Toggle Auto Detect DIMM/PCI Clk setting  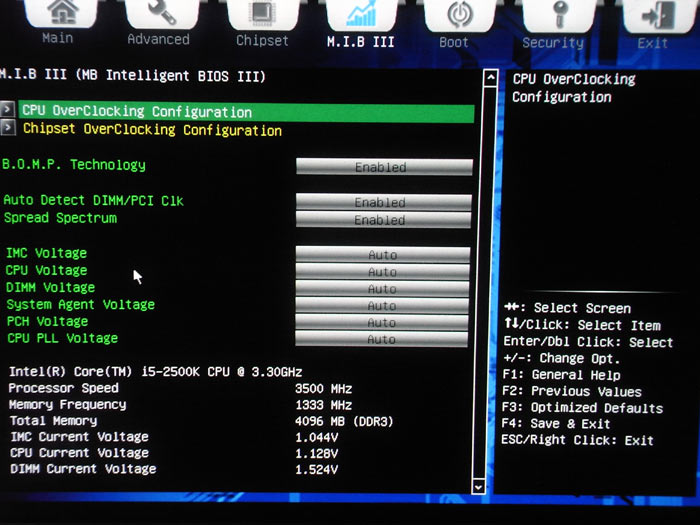(x=383, y=202)
